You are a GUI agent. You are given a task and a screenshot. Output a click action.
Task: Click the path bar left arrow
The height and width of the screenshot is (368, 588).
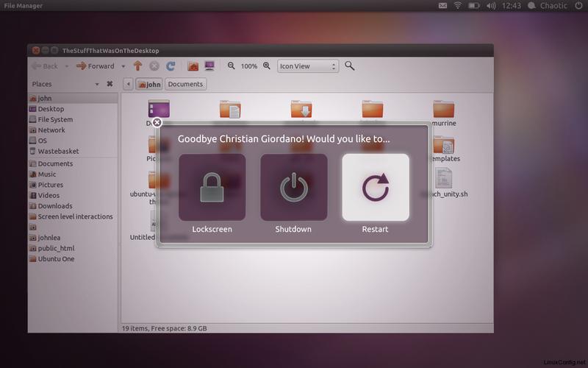coord(128,84)
